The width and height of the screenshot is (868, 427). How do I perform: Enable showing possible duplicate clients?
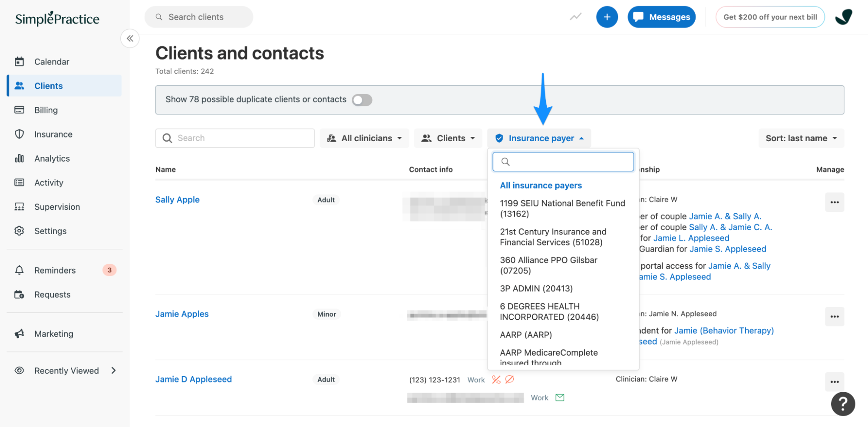point(362,100)
